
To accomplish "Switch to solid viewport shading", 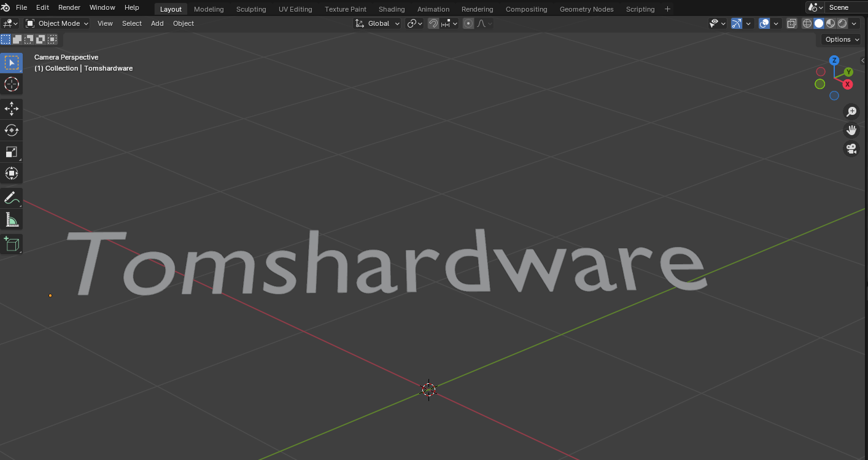I will (819, 23).
